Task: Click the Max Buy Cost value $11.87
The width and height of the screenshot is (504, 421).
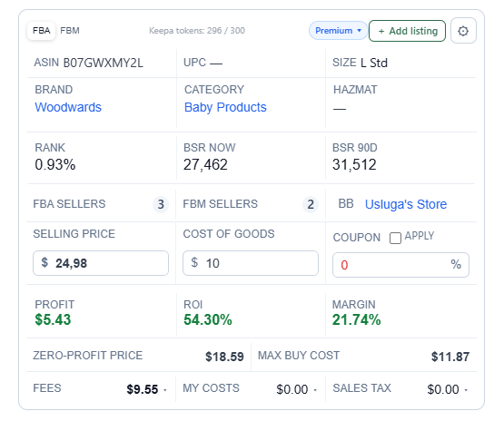Action: click(x=450, y=357)
